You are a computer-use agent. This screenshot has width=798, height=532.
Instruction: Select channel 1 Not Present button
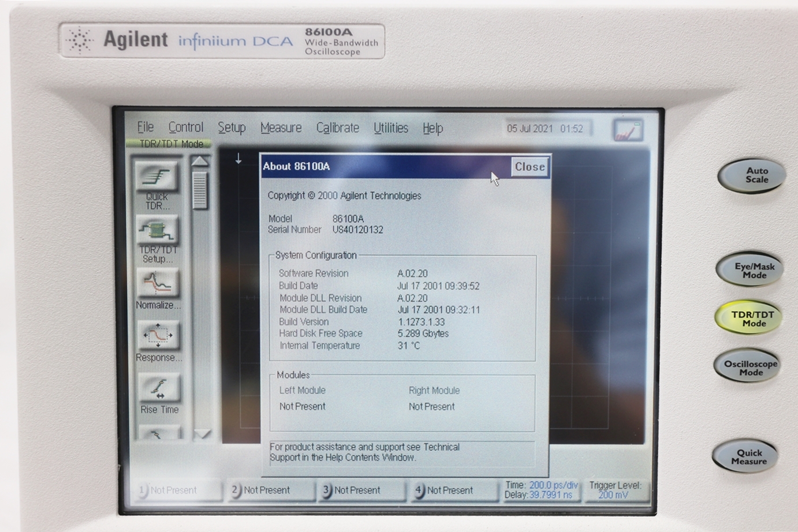coord(179,490)
